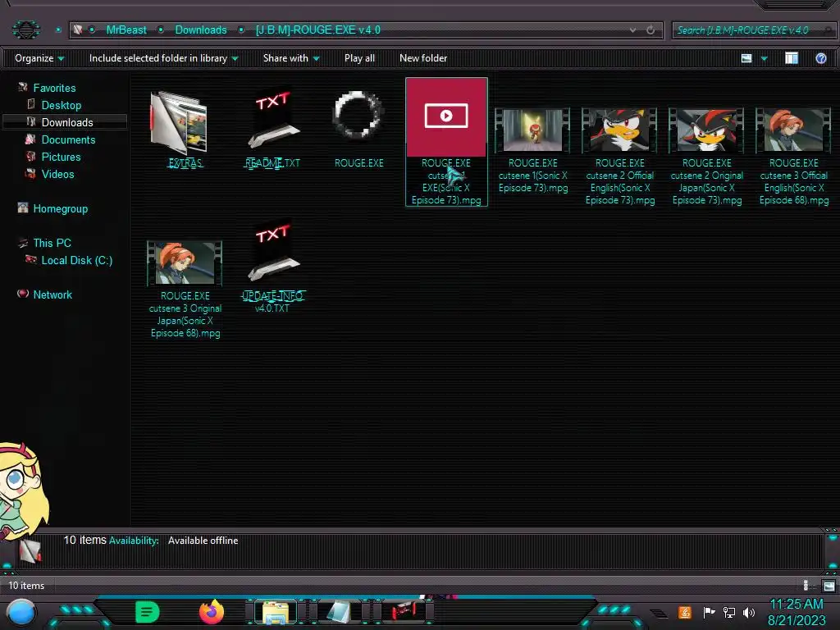Launch Firefox from the taskbar
The height and width of the screenshot is (630, 840).
point(212,612)
